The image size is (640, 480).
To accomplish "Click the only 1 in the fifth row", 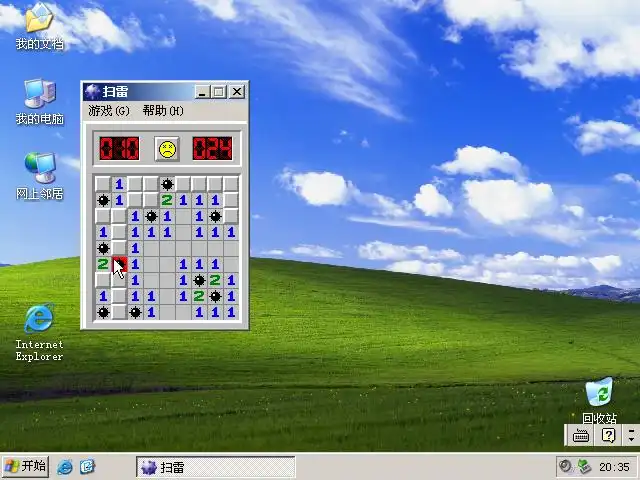I will pyautogui.click(x=135, y=248).
